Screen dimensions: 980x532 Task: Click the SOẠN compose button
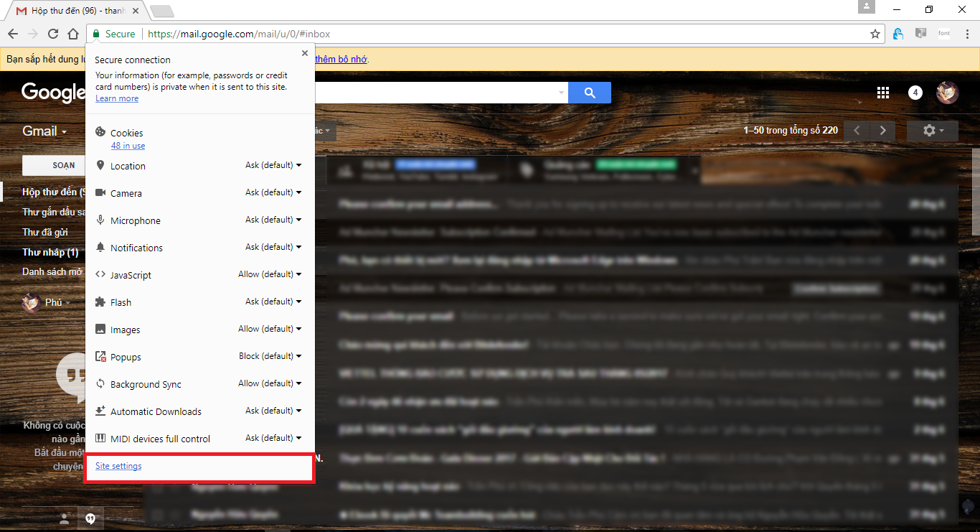(55, 165)
